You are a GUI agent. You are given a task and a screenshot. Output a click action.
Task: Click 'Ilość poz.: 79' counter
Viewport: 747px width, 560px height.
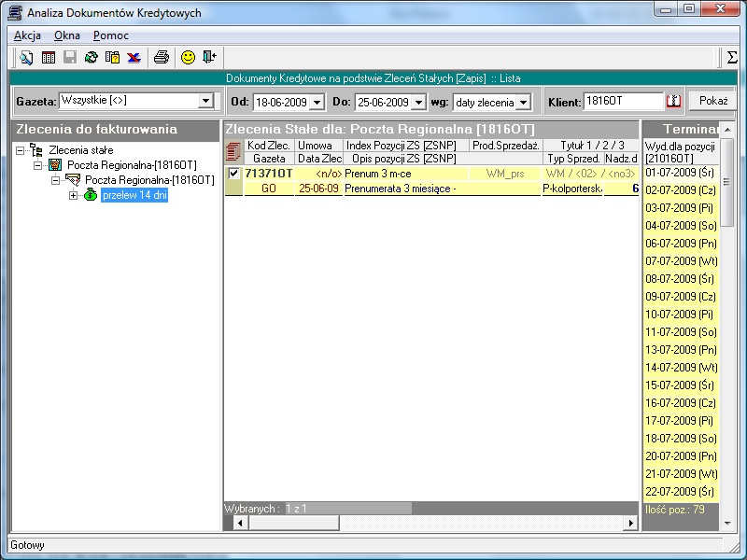[x=675, y=510]
